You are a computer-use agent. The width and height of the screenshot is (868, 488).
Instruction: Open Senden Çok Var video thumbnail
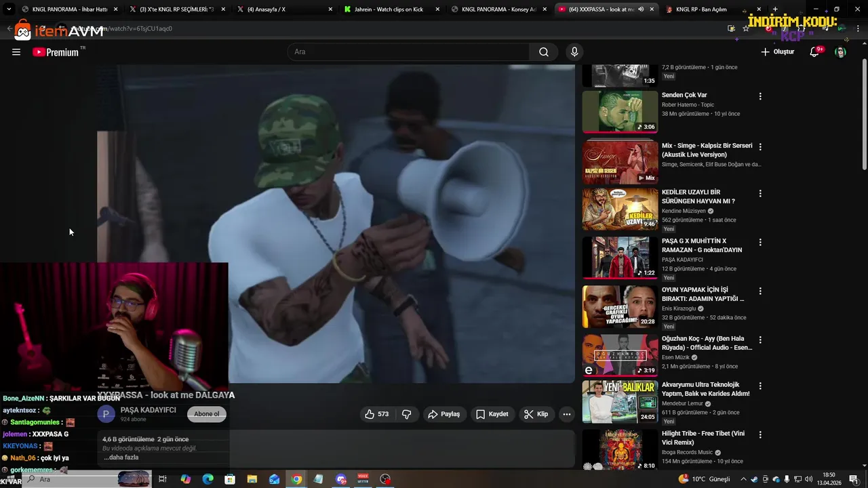[x=620, y=111]
